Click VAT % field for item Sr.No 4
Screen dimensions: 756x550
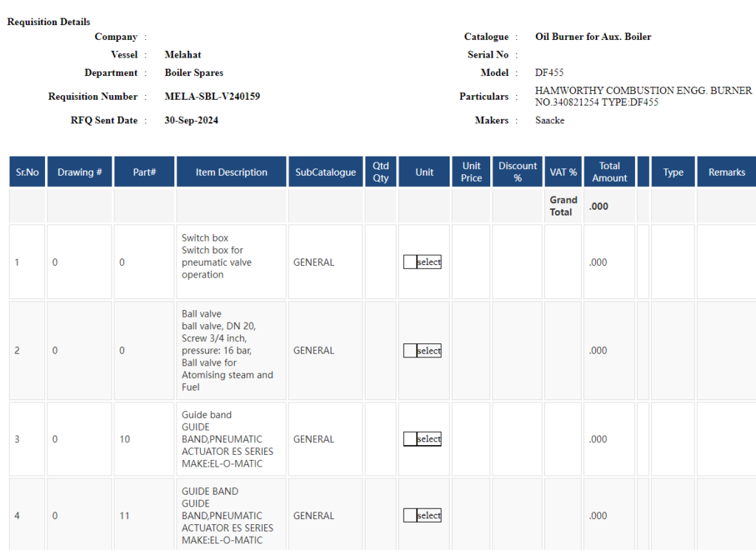[563, 516]
